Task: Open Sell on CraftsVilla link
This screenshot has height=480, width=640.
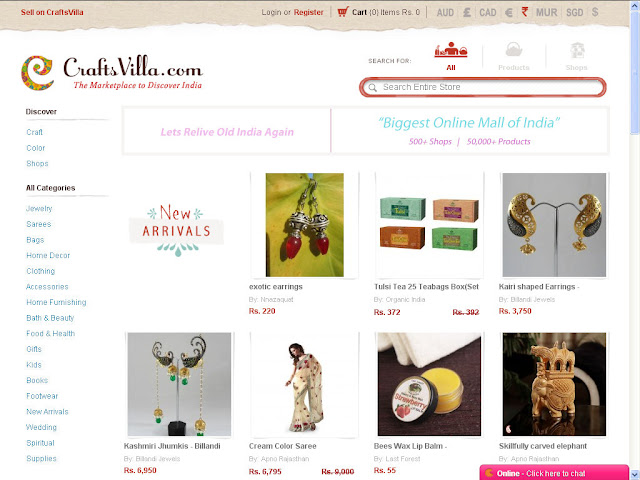Action: coord(52,12)
